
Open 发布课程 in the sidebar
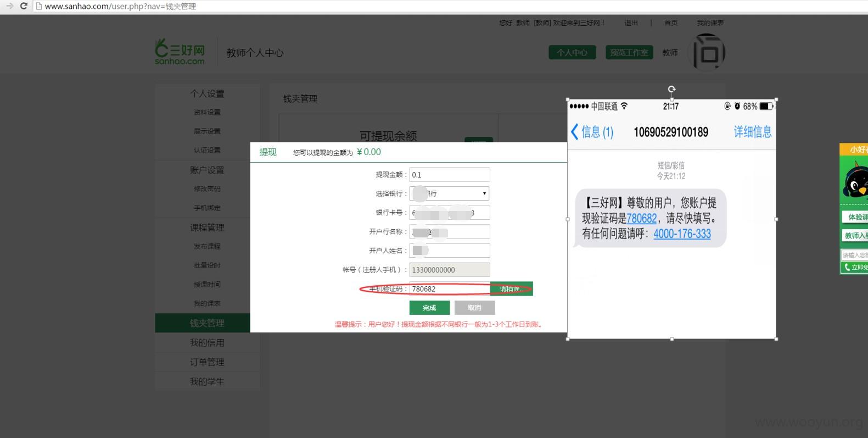point(207,247)
